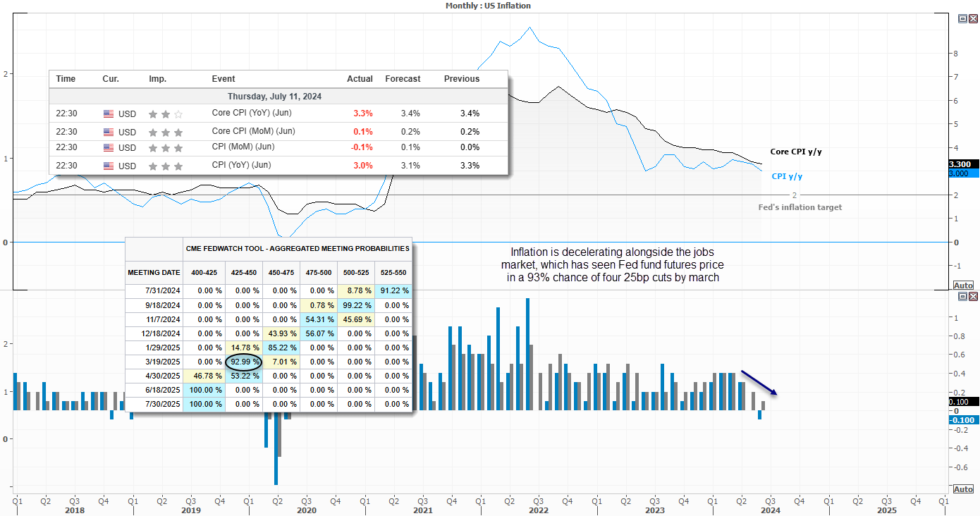The image size is (980, 516).
Task: Open the 'CPI (MoM) (Jun)' event
Action: [243, 147]
